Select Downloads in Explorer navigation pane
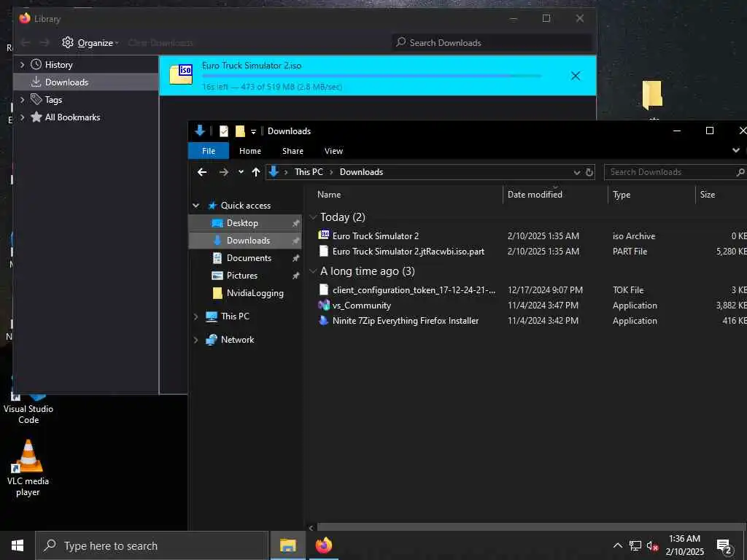747x560 pixels. point(246,241)
